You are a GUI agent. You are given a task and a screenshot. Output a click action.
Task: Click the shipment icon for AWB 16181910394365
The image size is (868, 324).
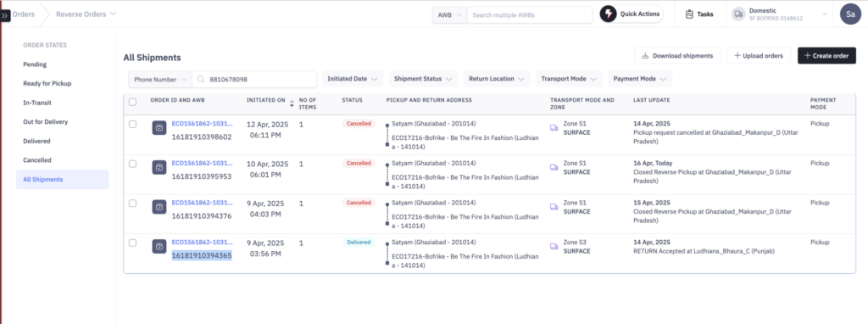(159, 247)
